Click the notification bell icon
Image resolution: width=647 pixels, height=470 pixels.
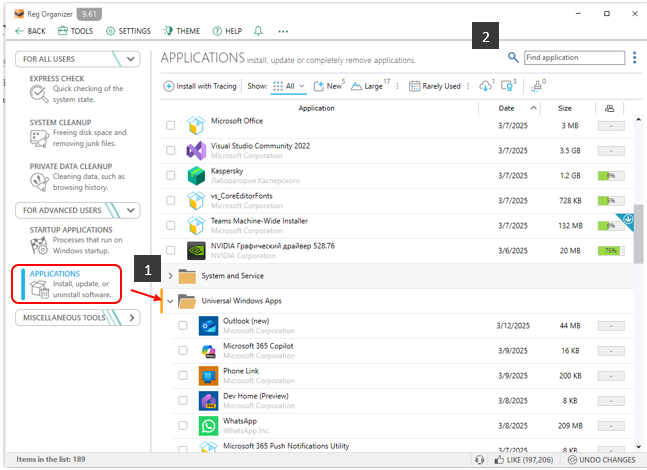[258, 31]
